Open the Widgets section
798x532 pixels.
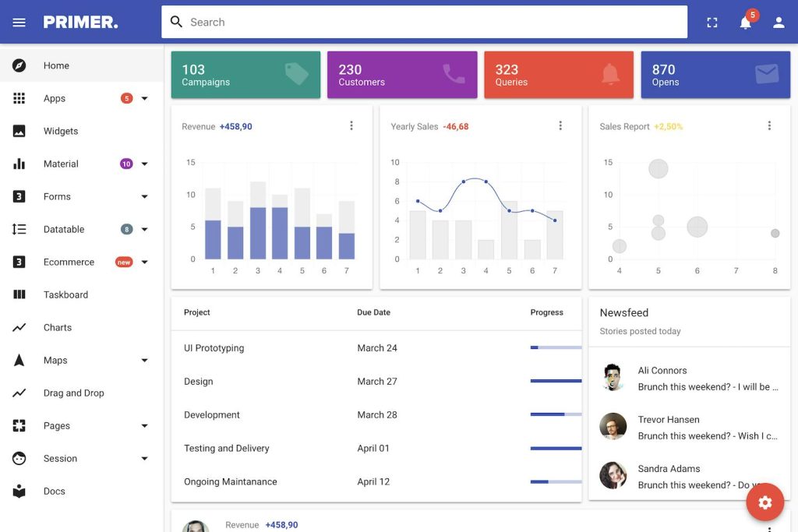tap(62, 131)
